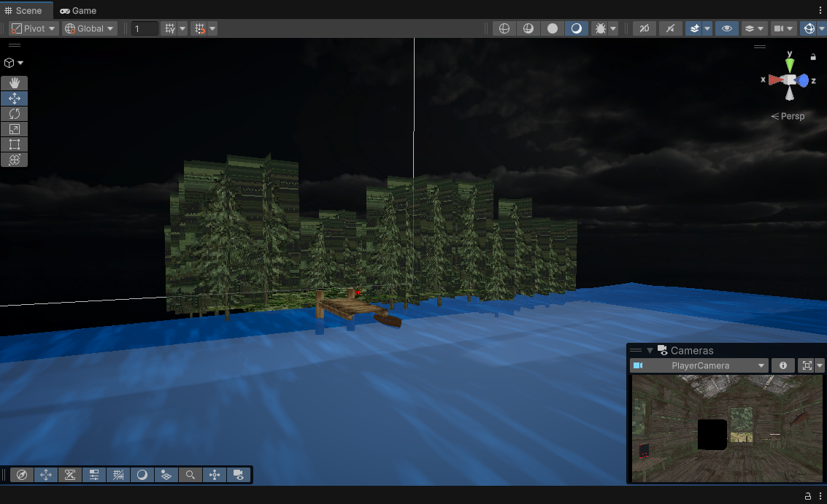Toggle the Shading moon overlay icon
This screenshot has width=827, height=504.
tap(142, 475)
